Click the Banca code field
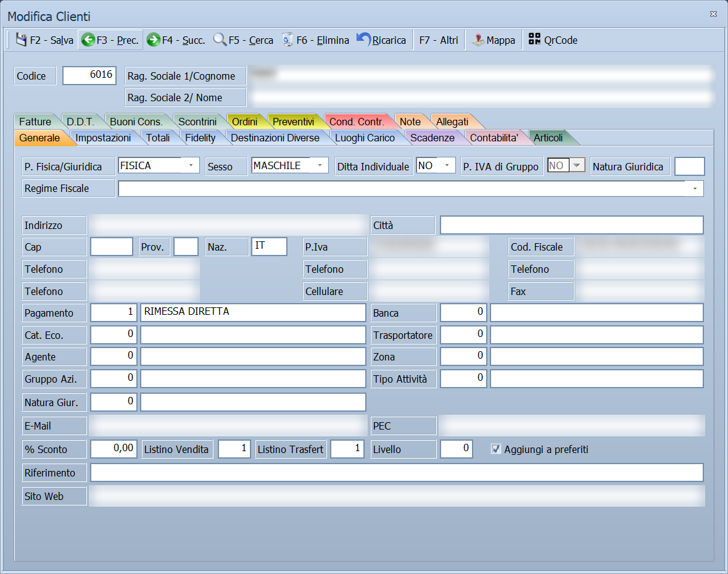The image size is (728, 574). point(463,312)
